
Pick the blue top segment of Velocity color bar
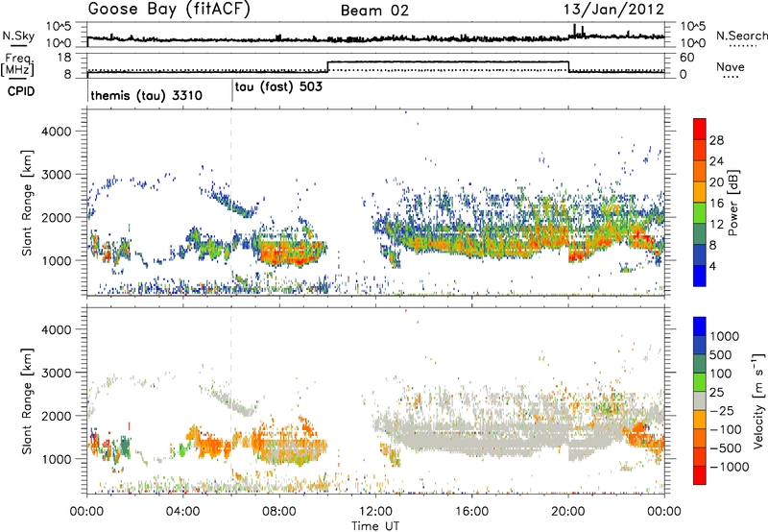pos(700,326)
